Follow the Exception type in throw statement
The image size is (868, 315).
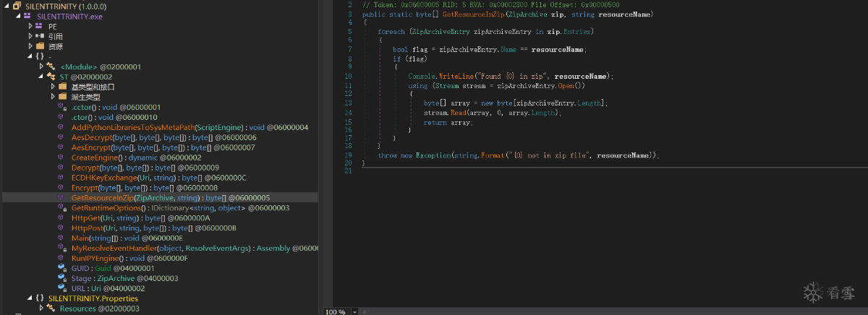[x=432, y=155]
